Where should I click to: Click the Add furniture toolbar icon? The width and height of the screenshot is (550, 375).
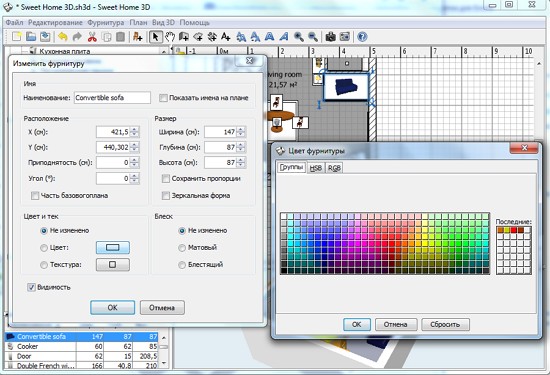(138, 36)
